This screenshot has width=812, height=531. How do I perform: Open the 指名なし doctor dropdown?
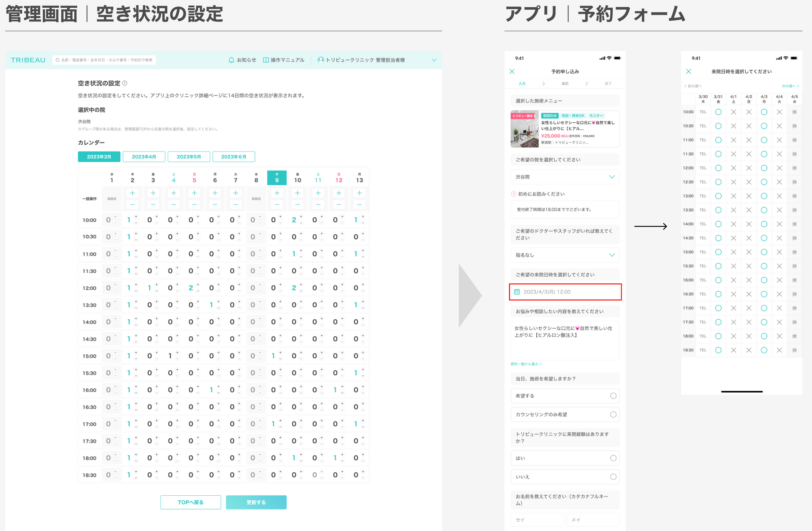[612, 255]
